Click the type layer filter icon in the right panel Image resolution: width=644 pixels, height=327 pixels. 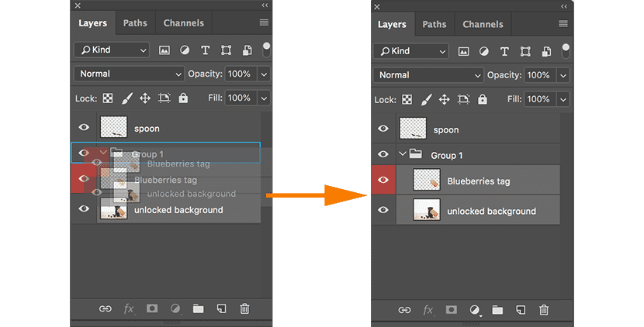(504, 51)
